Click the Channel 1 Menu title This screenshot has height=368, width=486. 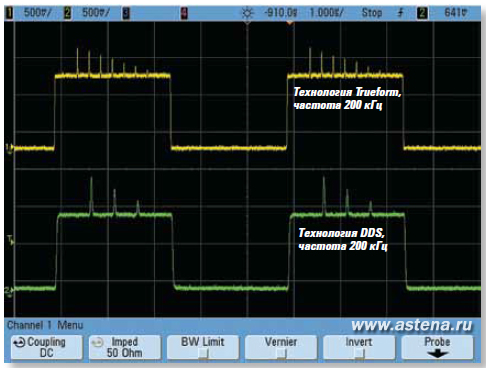tap(45, 325)
